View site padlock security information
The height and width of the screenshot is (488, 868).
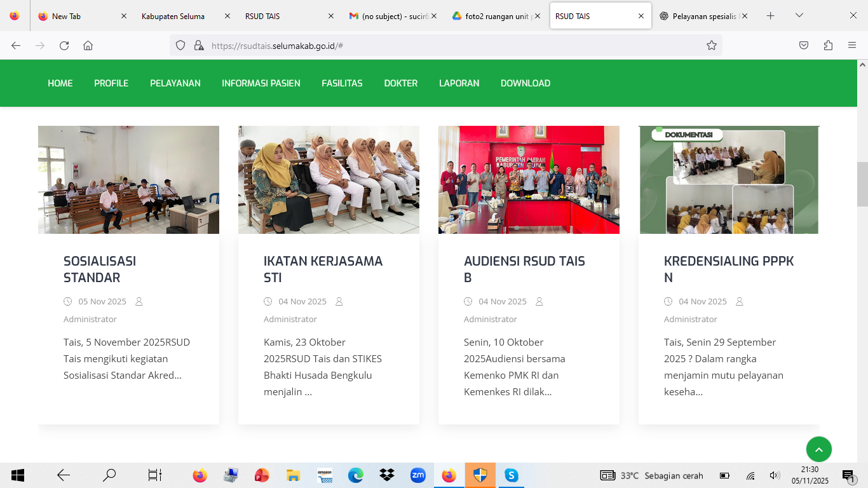pos(199,45)
